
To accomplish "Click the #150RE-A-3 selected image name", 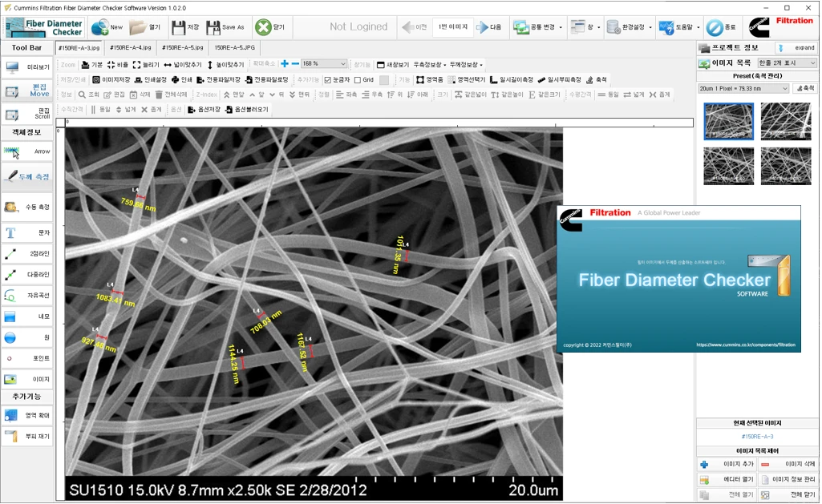I will click(757, 437).
